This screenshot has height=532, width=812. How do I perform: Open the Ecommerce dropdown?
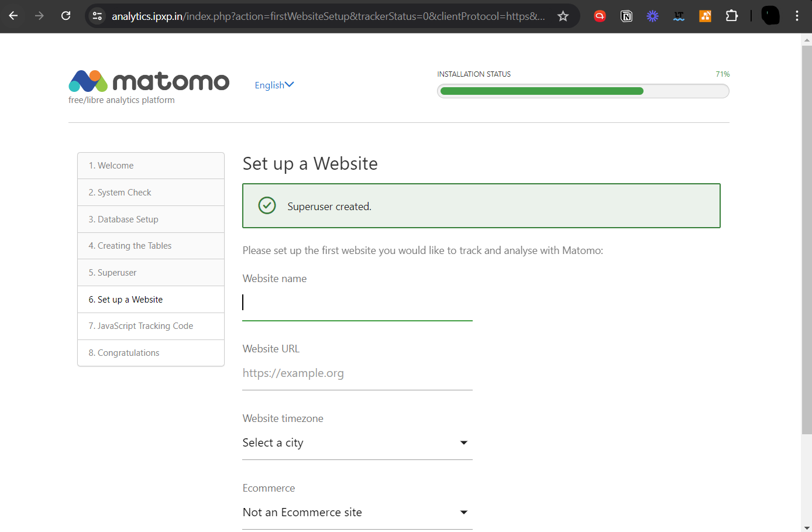point(357,513)
